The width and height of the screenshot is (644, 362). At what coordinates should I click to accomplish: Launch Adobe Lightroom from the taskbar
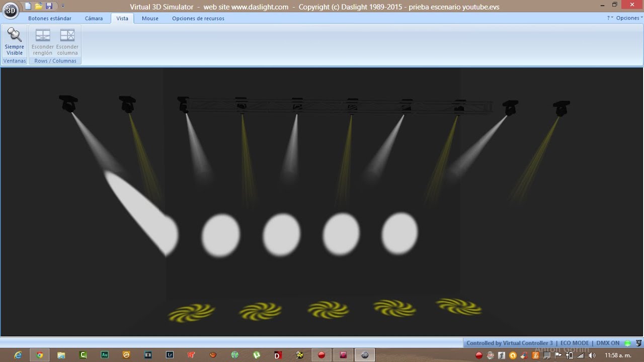coord(170,355)
